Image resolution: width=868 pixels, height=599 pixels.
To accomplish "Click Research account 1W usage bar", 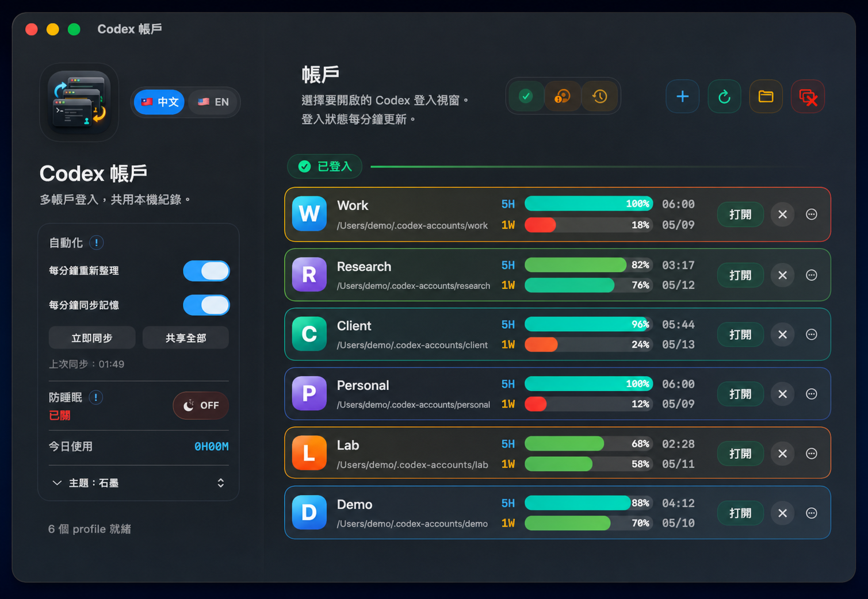I will point(588,285).
